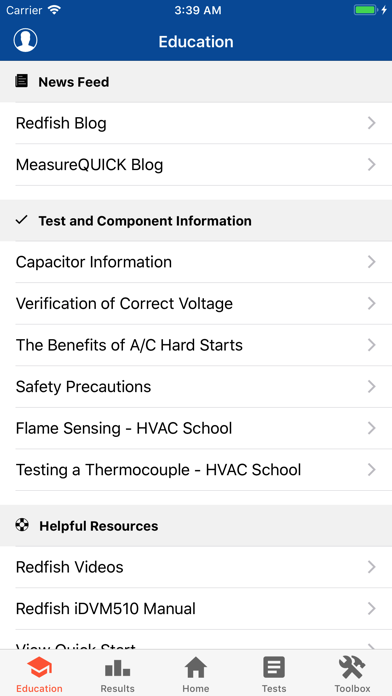Switch to the Results tab label
Screen dimensions: 392x696
coord(117,688)
